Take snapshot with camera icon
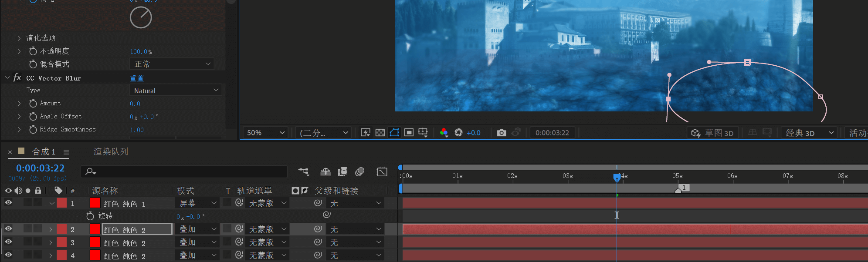Viewport: 868px width, 262px height. 501,132
